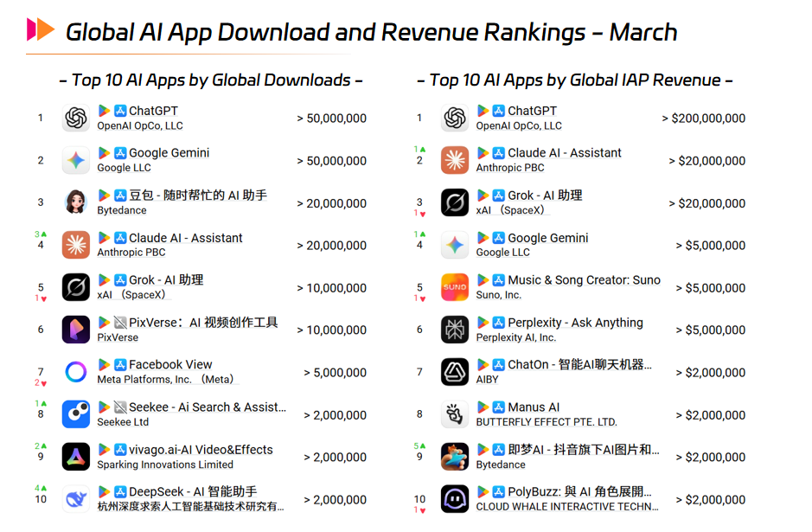Select the Google Gemini app icon
The height and width of the screenshot is (532, 812).
(x=75, y=161)
